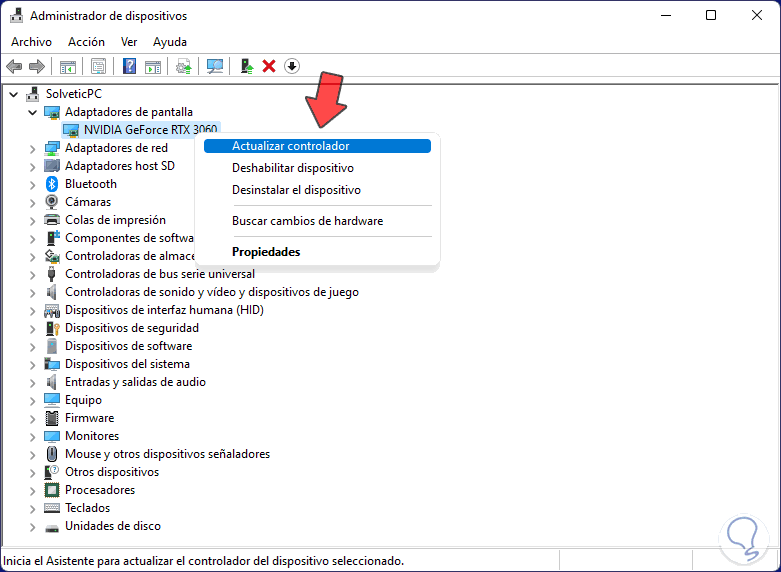Click the Procesadores chip icon

click(52, 490)
